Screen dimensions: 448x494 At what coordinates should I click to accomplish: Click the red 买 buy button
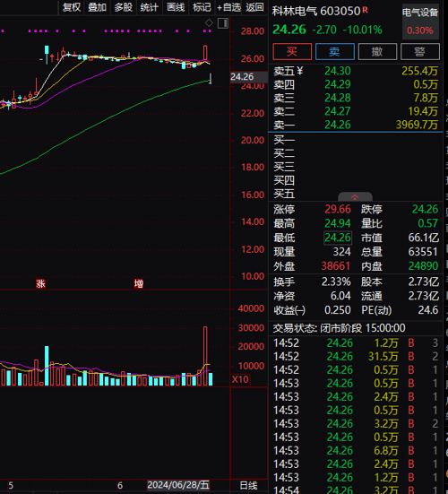click(292, 52)
